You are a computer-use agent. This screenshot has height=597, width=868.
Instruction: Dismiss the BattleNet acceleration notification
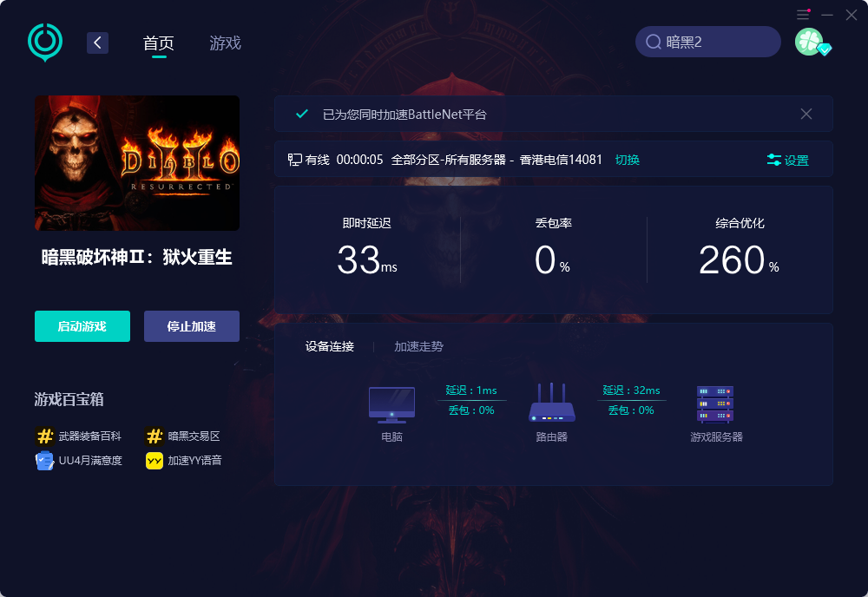[x=806, y=114]
